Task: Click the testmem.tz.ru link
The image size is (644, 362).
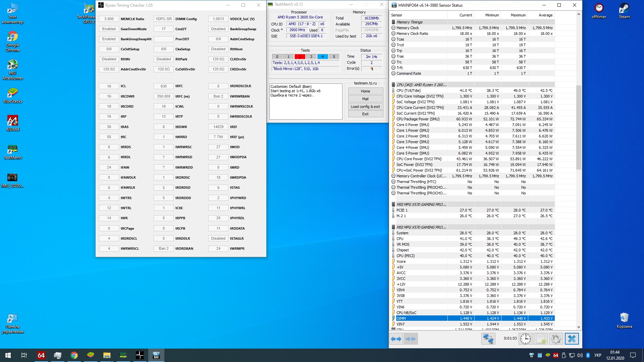Action: pos(365,83)
